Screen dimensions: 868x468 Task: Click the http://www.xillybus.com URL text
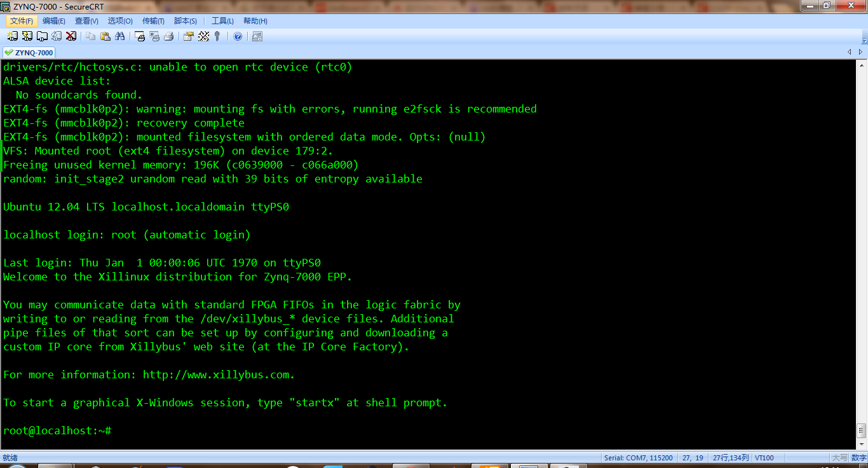219,375
